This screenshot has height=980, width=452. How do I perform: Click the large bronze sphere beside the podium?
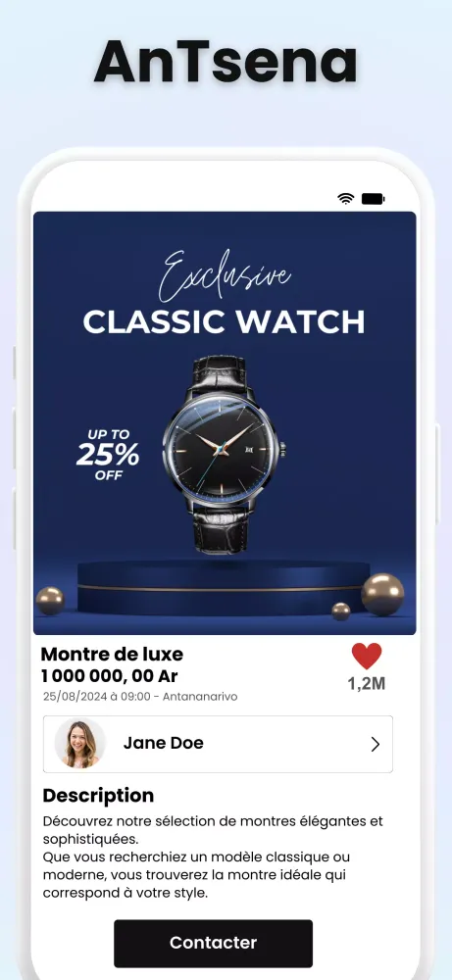tap(382, 595)
